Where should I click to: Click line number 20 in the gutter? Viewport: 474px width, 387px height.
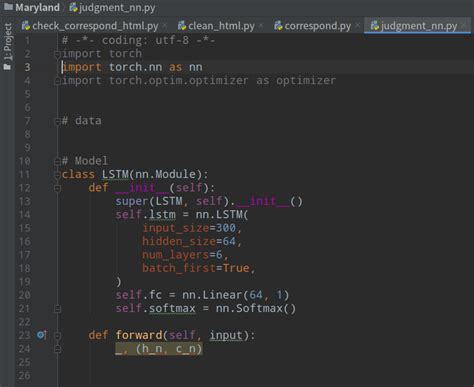pos(24,295)
